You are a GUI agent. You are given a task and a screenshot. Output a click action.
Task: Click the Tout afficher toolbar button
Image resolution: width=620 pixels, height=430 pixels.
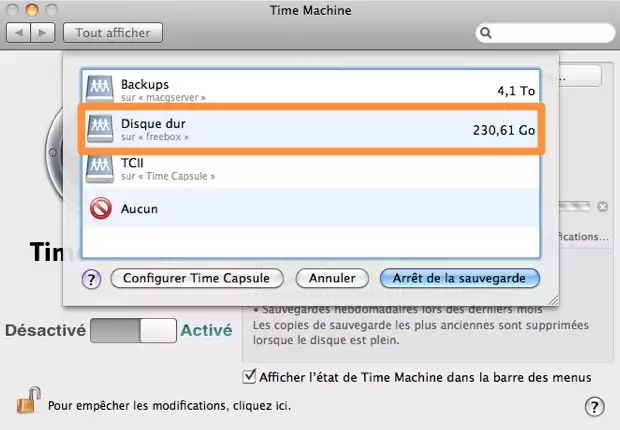pos(113,32)
